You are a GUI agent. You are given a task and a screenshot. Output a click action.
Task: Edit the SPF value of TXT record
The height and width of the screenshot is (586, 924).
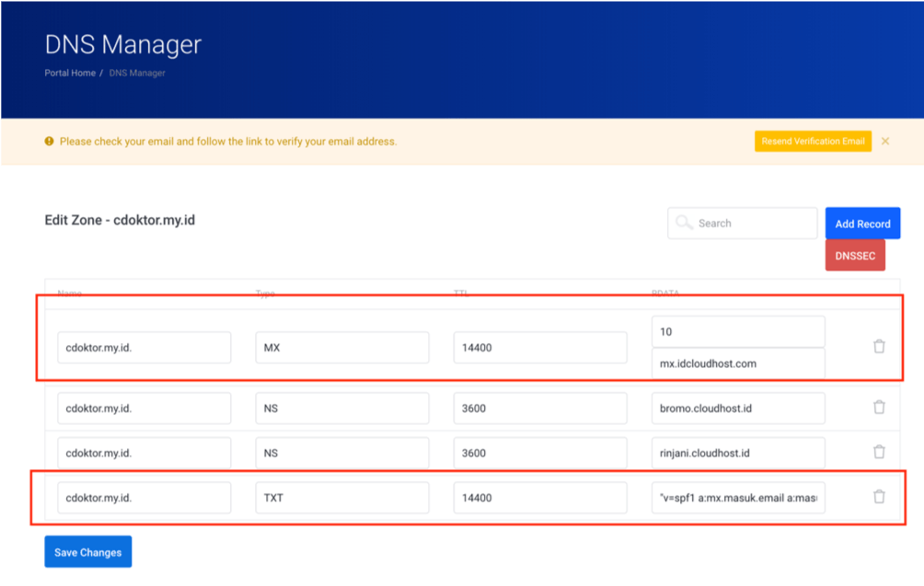pos(737,498)
